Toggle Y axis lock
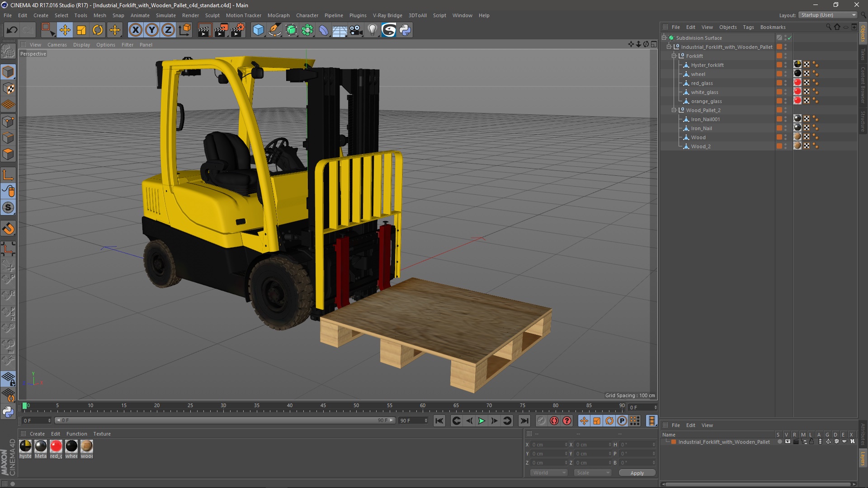This screenshot has width=868, height=488. (152, 30)
